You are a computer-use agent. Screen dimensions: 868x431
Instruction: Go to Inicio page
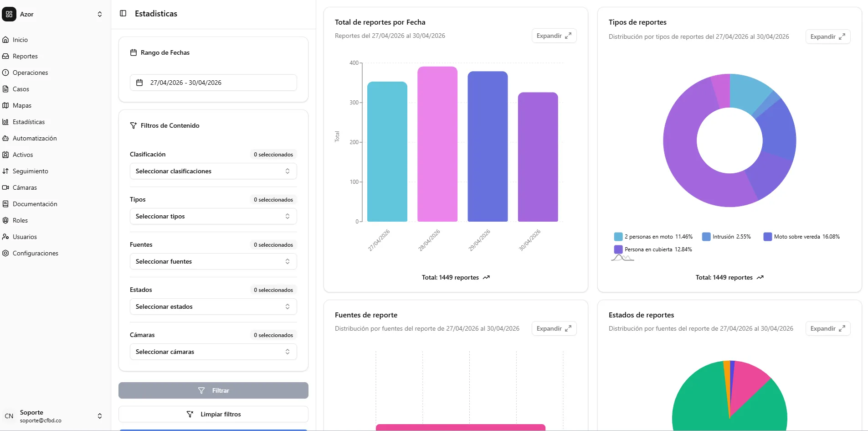(x=20, y=40)
